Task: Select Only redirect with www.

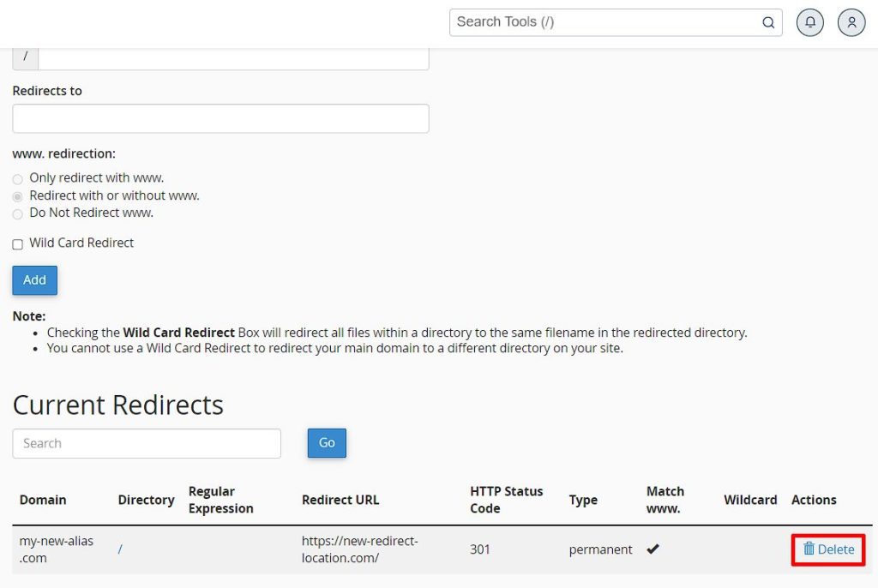Action: (18, 179)
